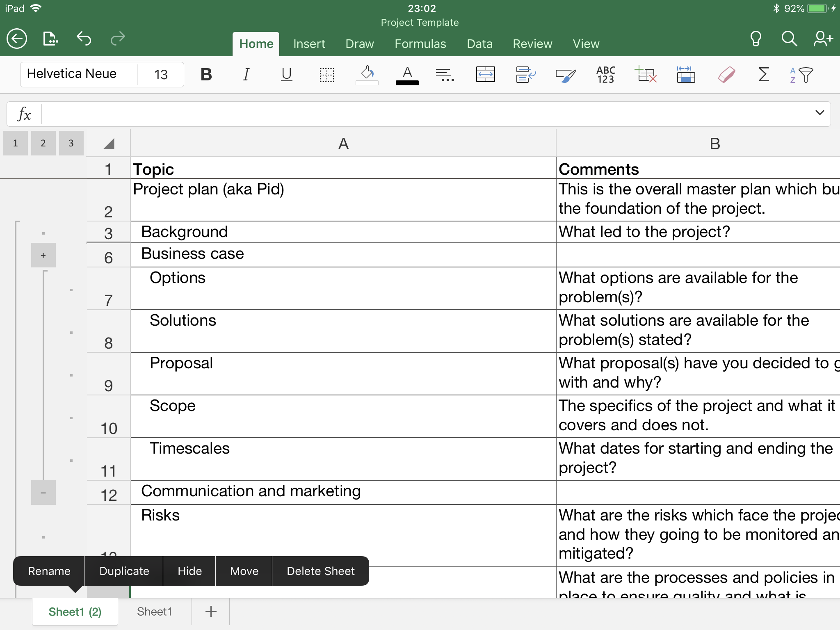The image size is (840, 630).
Task: Add a new sheet with the plus button
Action: click(x=211, y=612)
